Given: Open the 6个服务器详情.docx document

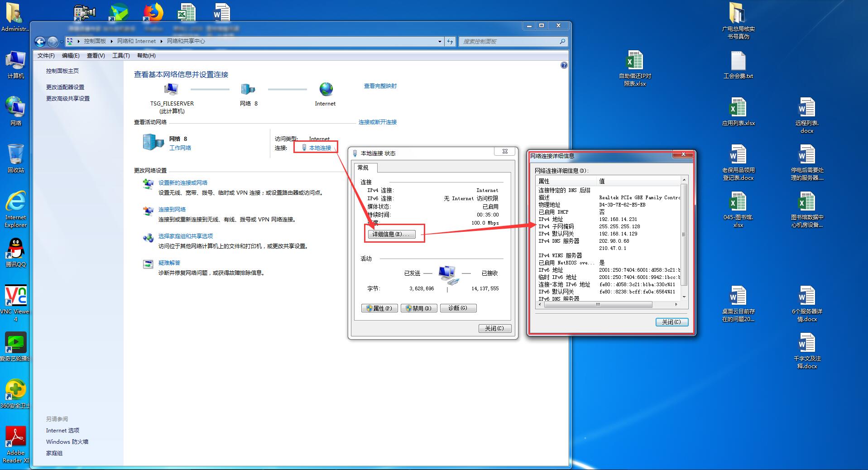Looking at the screenshot, I should [807, 304].
